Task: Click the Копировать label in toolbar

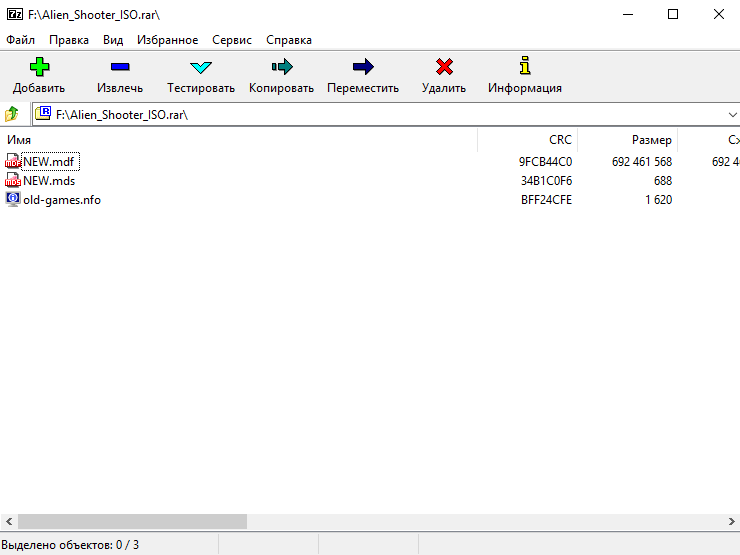Action: coord(281,88)
